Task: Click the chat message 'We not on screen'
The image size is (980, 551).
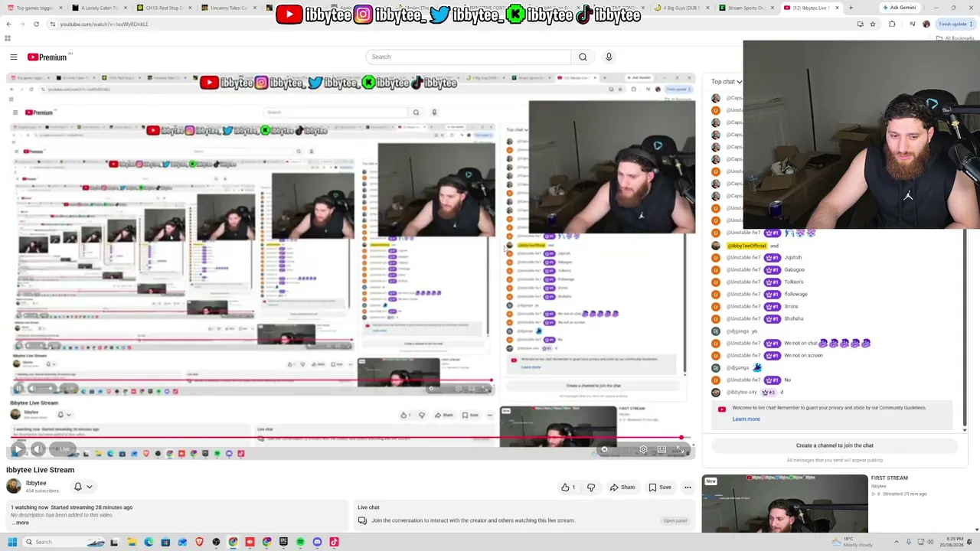Action: point(803,356)
